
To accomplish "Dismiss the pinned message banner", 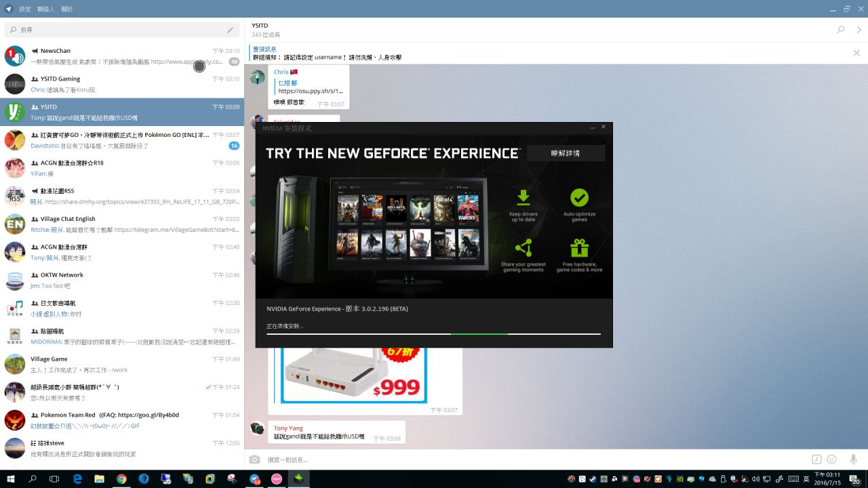I will point(856,53).
